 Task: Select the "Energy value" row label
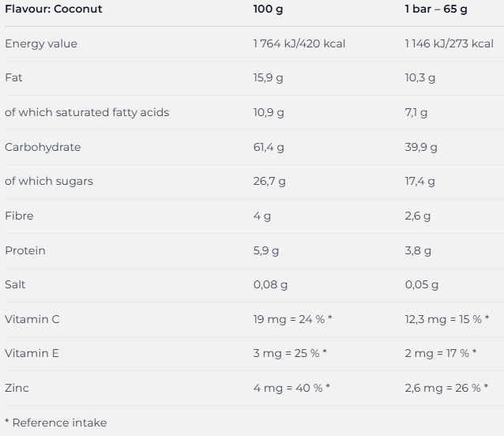(41, 43)
